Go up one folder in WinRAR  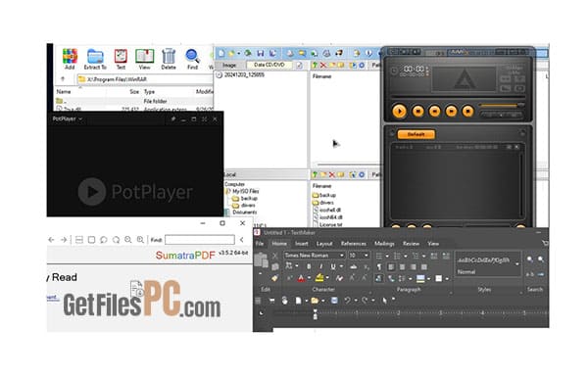(x=63, y=79)
